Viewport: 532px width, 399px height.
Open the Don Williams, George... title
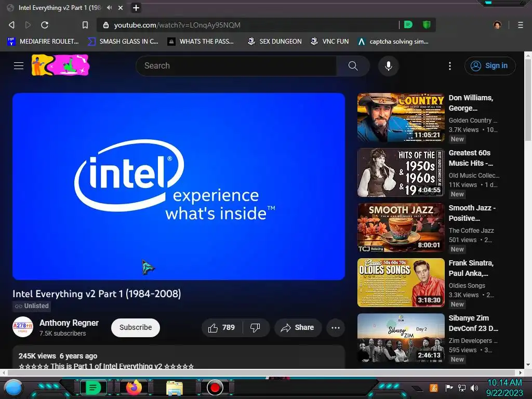pyautogui.click(x=471, y=103)
